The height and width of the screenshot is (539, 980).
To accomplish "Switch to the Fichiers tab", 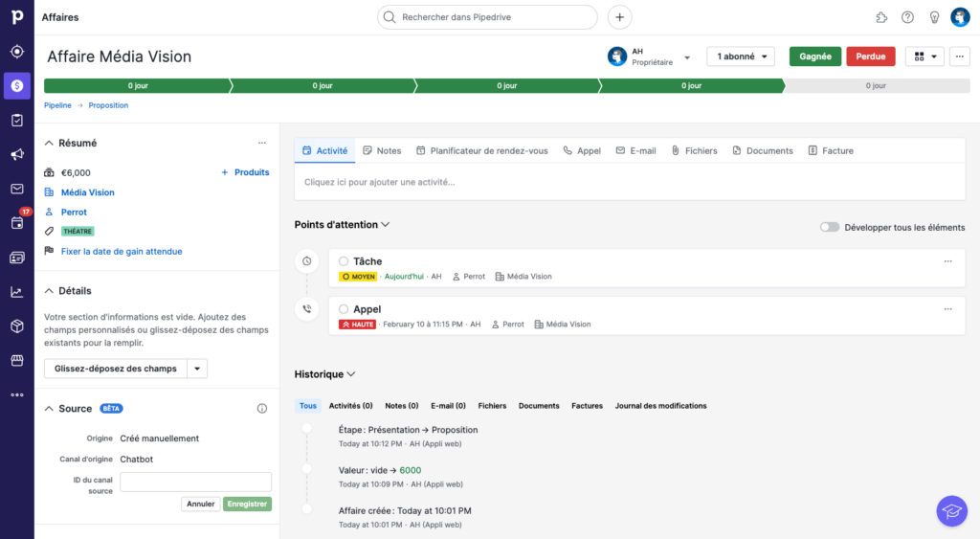I will coord(694,150).
